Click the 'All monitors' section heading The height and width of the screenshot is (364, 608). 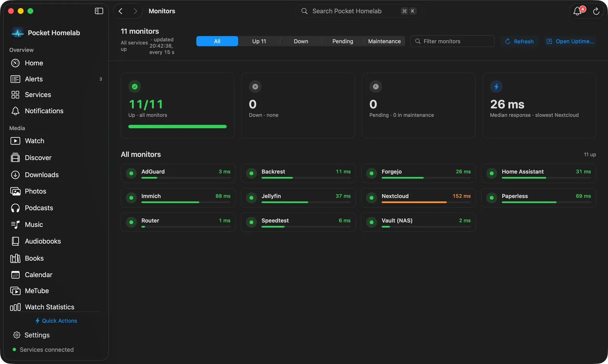point(141,154)
